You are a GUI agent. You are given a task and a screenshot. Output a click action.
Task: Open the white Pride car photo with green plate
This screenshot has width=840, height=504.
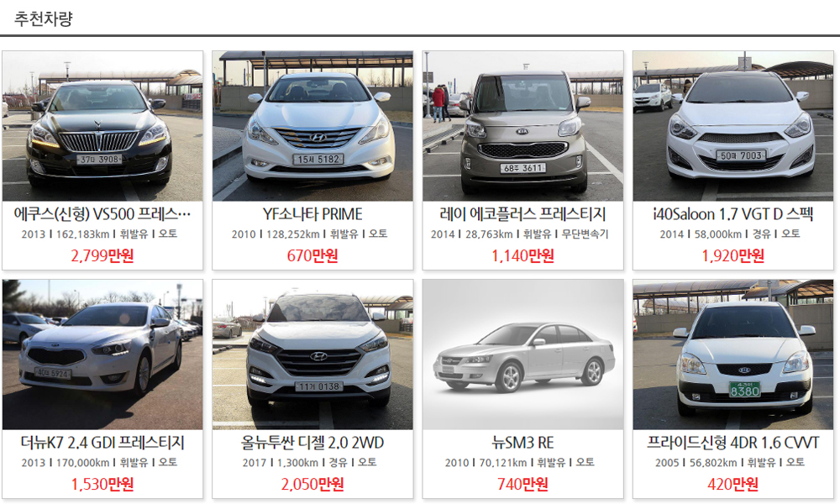[733, 354]
